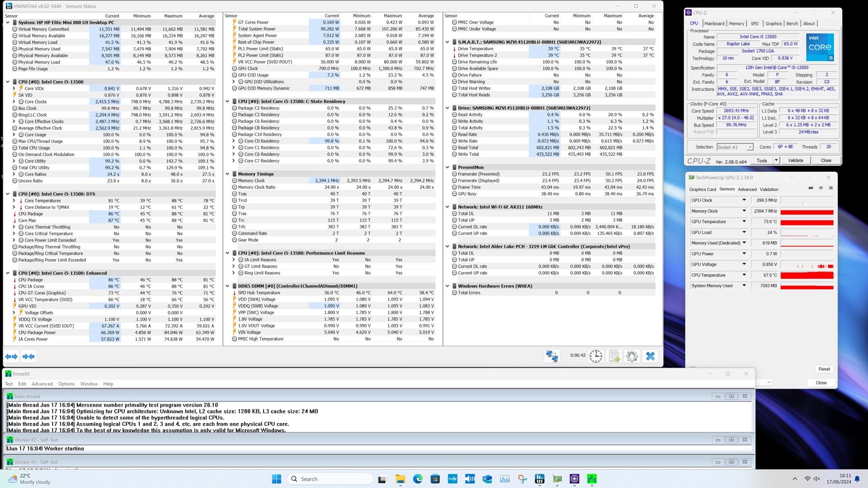Open Prime95 Advanced menu
The image size is (868, 488).
click(x=42, y=384)
